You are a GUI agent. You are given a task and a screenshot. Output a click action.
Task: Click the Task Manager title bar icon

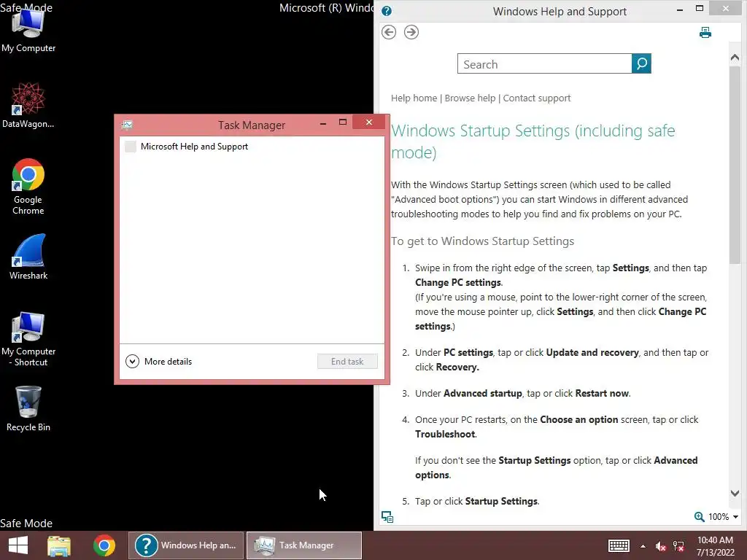(127, 125)
